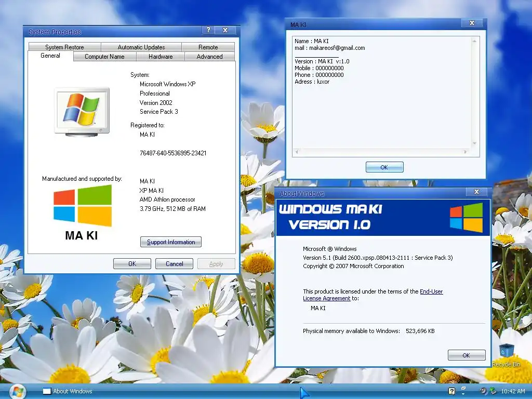Click the MA KI text box scroll down arrow
Screen dimensions: 532x399
474,143
